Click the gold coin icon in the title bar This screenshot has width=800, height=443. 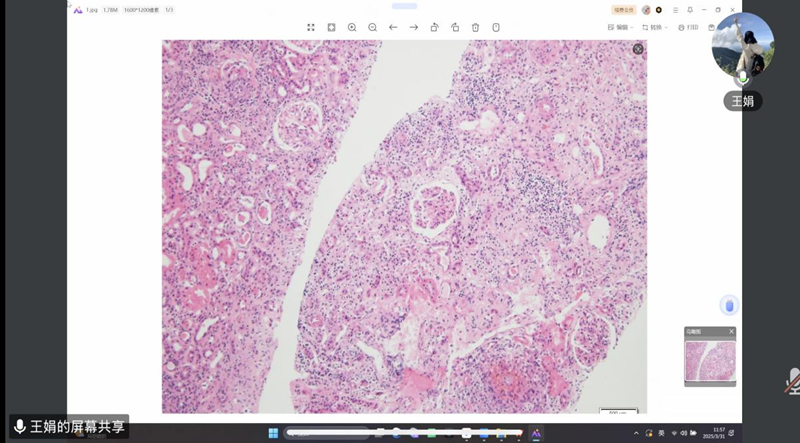point(659,10)
